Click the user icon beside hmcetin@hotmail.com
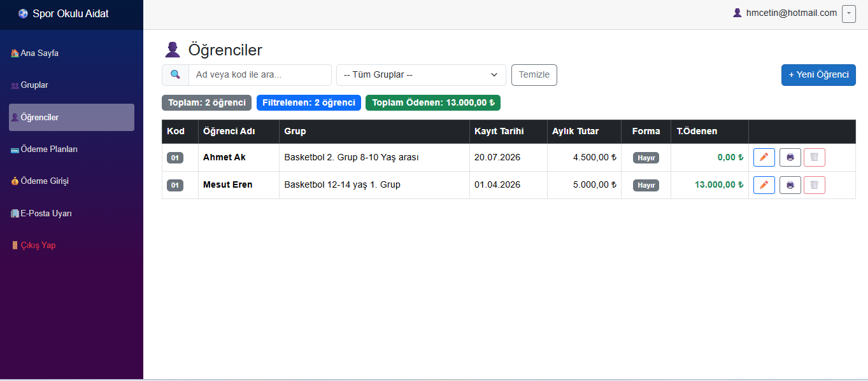868x381 pixels. pos(737,13)
